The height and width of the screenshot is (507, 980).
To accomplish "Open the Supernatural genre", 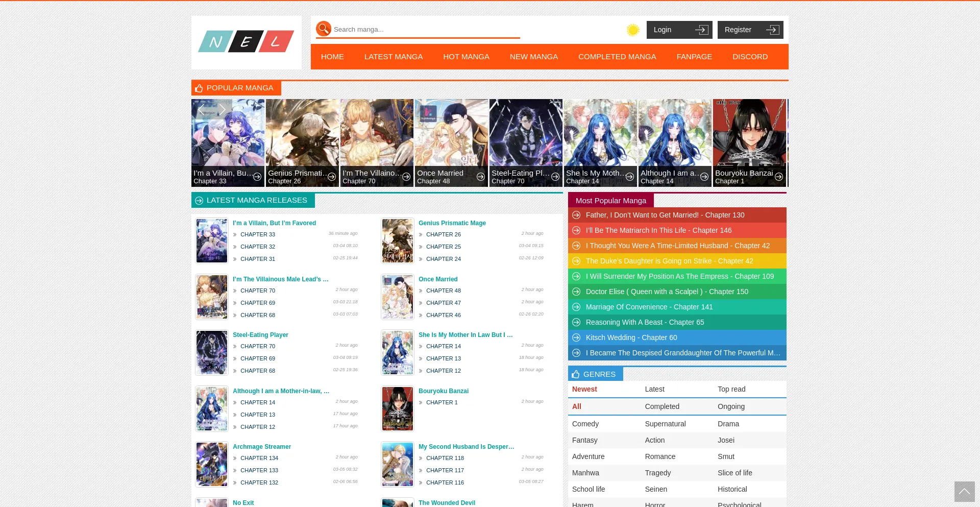I will pyautogui.click(x=665, y=424).
